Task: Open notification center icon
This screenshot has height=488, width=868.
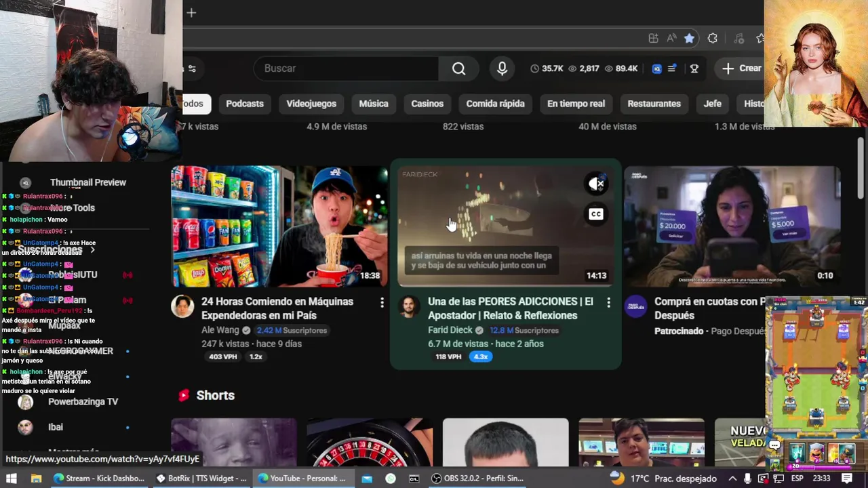Action: click(x=847, y=478)
